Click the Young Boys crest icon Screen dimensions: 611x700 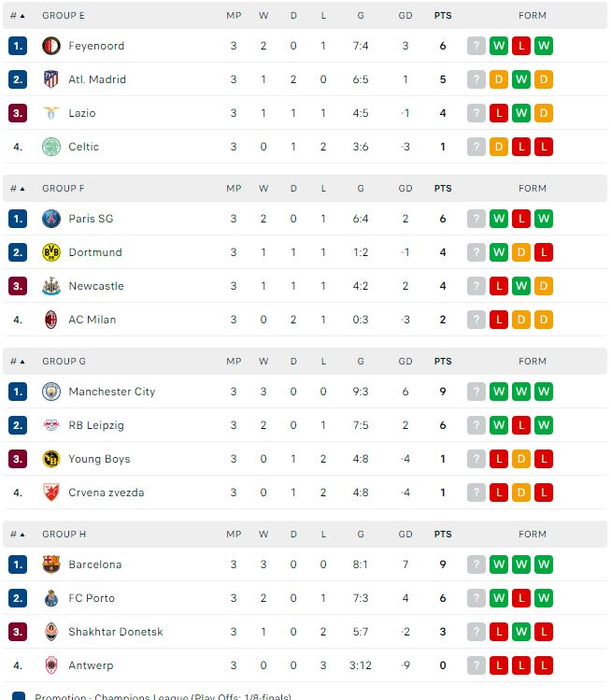[51, 459]
